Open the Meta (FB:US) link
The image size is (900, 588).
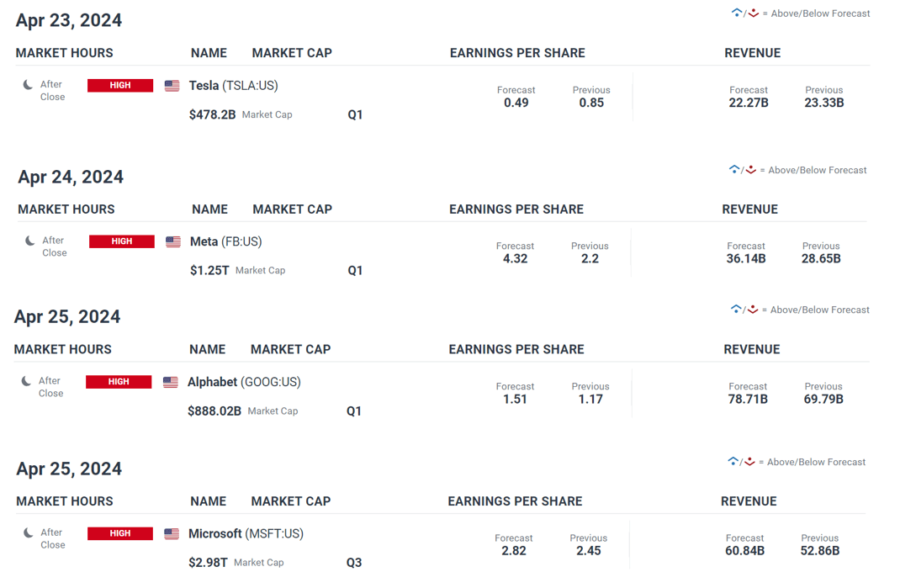pos(226,241)
